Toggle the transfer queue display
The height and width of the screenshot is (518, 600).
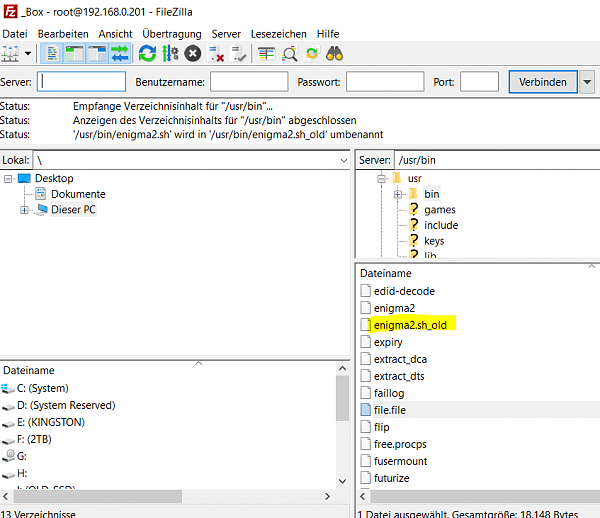tap(119, 53)
